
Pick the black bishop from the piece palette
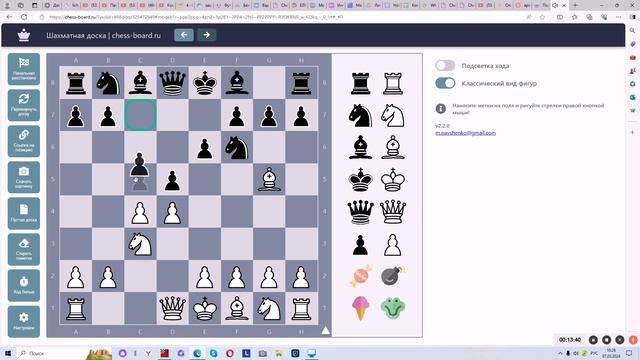360,147
